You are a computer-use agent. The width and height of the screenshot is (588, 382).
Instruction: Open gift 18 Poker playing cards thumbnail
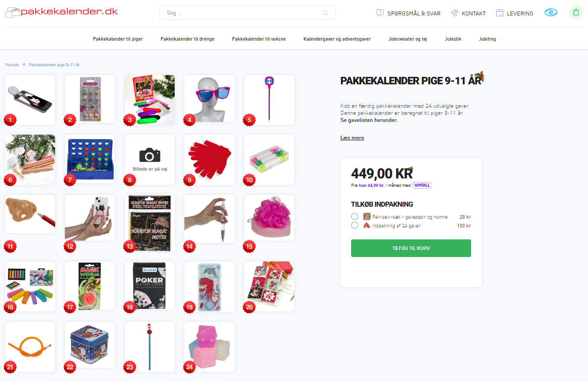click(150, 286)
